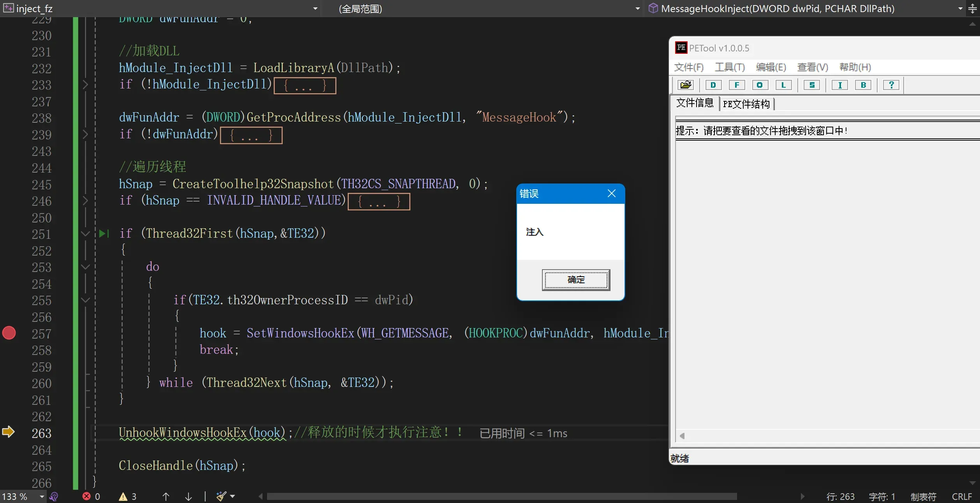
Task: Click the F toolbar button in PETool
Action: [737, 85]
